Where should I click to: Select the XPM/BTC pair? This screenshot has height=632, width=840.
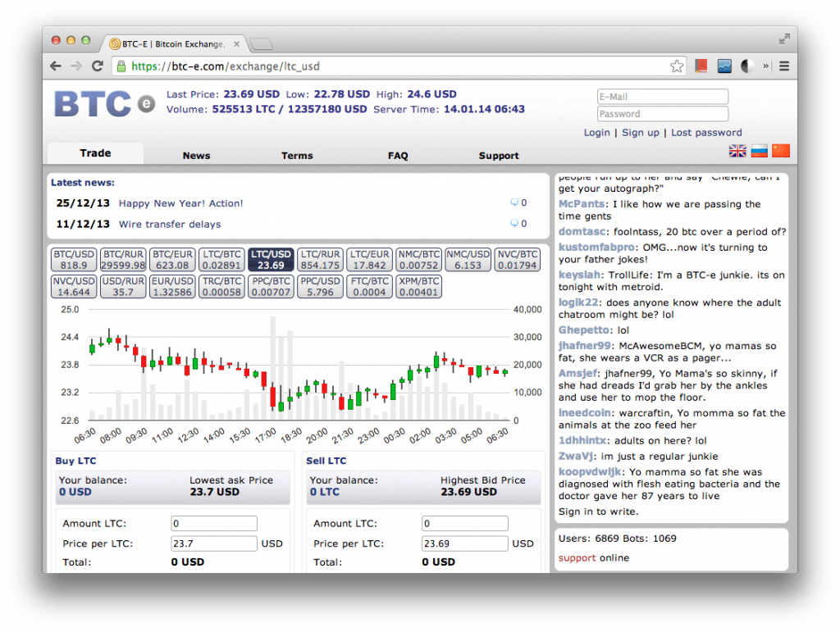point(419,286)
